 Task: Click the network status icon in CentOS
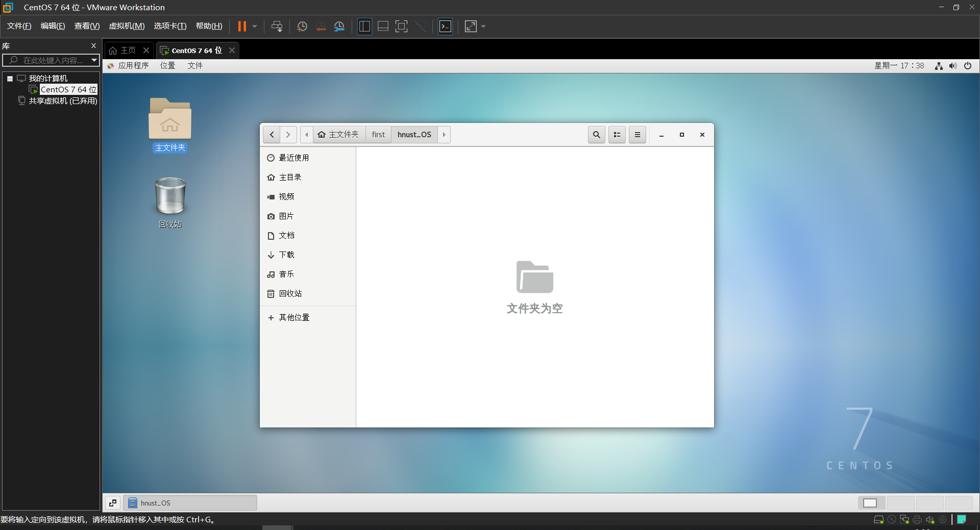tap(939, 66)
